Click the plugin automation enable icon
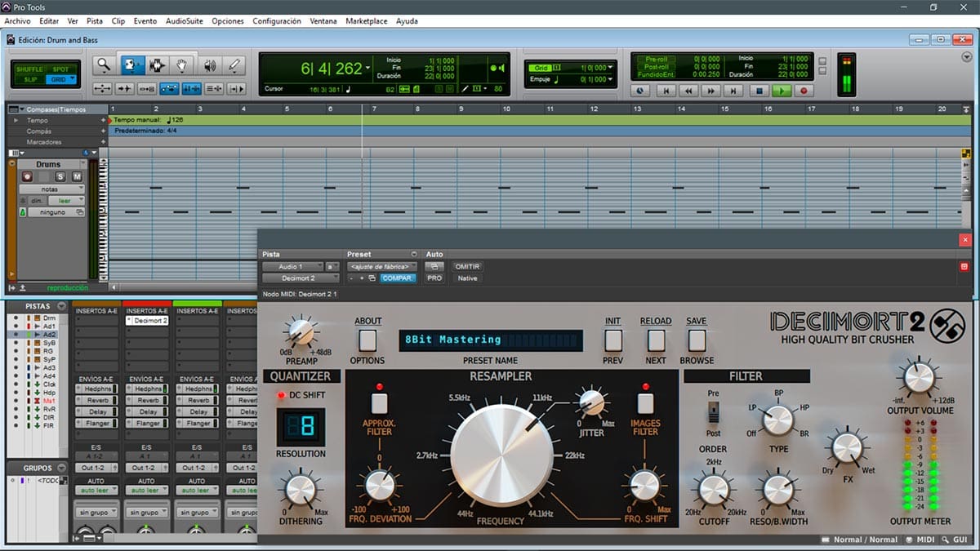 click(435, 266)
